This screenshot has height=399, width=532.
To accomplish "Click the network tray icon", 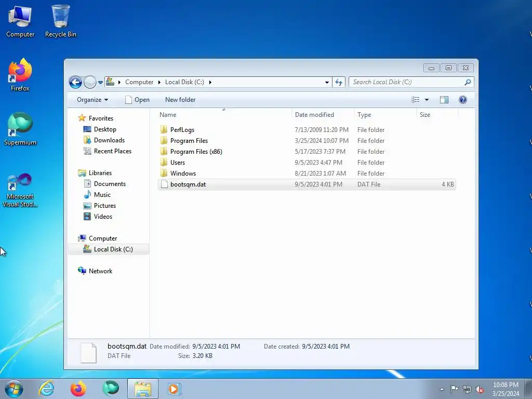I will (467, 389).
